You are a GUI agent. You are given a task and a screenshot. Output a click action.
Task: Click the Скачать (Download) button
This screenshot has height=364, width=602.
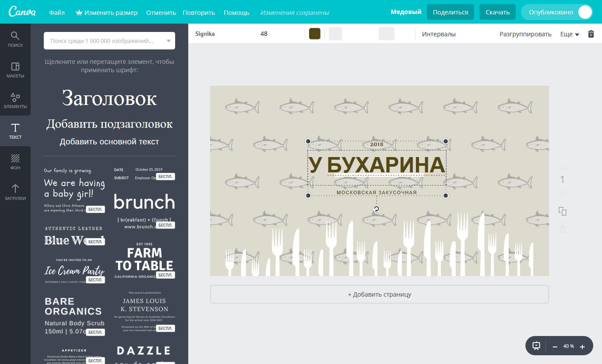click(497, 12)
